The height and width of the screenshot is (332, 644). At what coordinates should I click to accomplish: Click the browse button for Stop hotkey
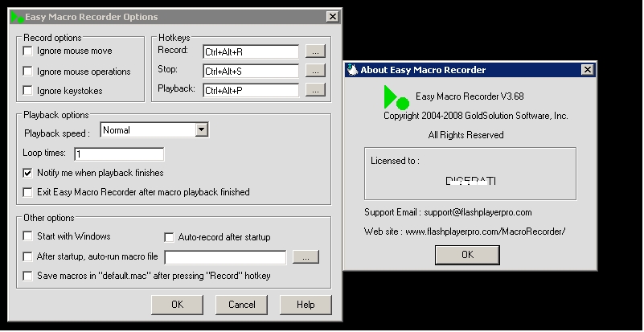(315, 71)
